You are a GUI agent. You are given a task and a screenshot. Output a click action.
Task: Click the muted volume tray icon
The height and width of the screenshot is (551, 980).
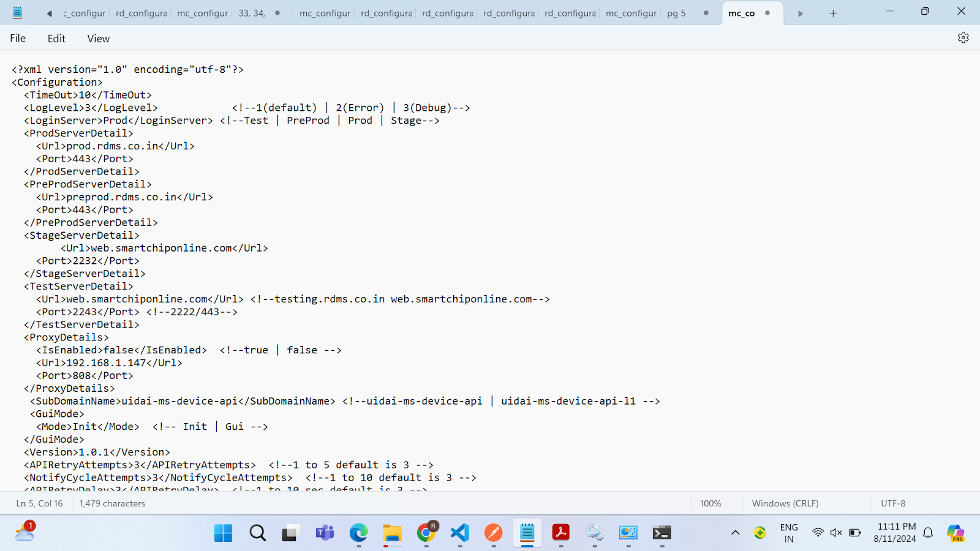pyautogui.click(x=836, y=533)
